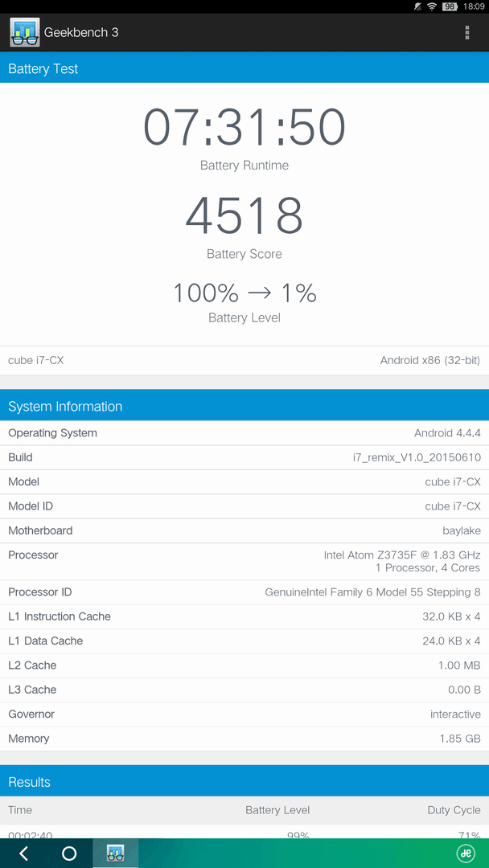
Task: Select the L3 Cache value 0.00 B
Action: coord(464,690)
